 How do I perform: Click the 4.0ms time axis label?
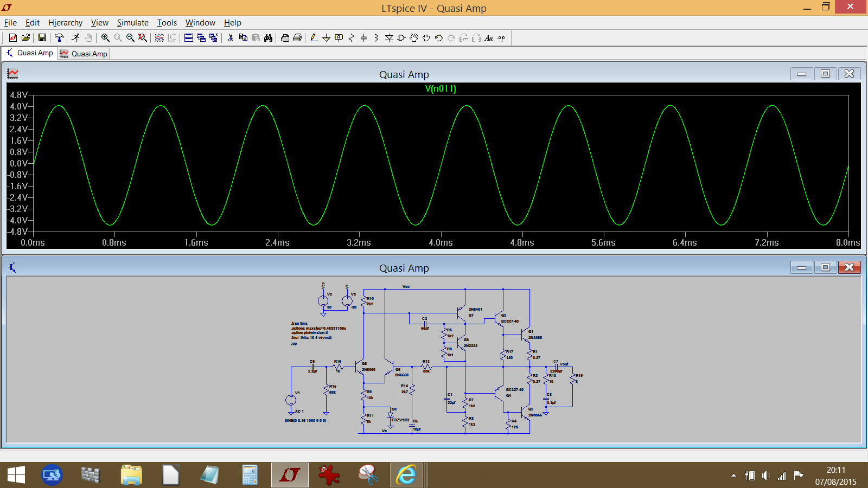441,242
